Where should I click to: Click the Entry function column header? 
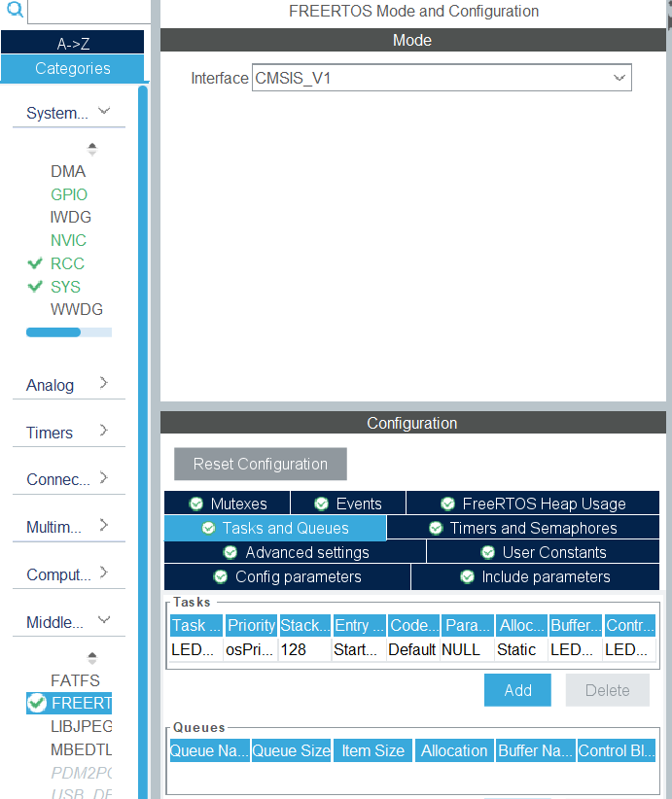tap(359, 625)
